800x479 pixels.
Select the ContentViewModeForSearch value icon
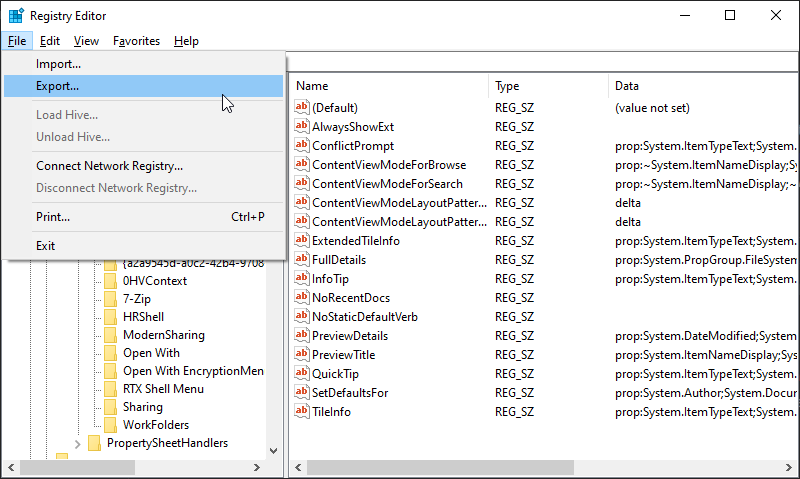pos(302,183)
